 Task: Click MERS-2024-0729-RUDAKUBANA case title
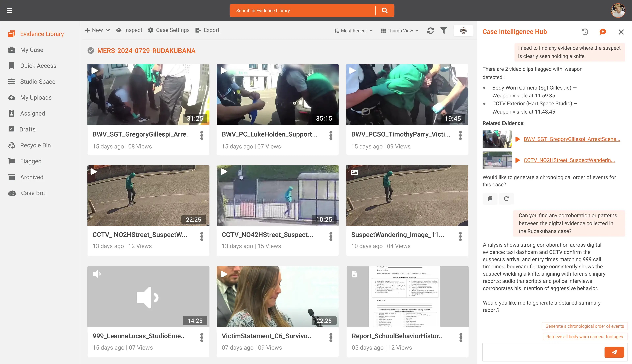point(146,51)
